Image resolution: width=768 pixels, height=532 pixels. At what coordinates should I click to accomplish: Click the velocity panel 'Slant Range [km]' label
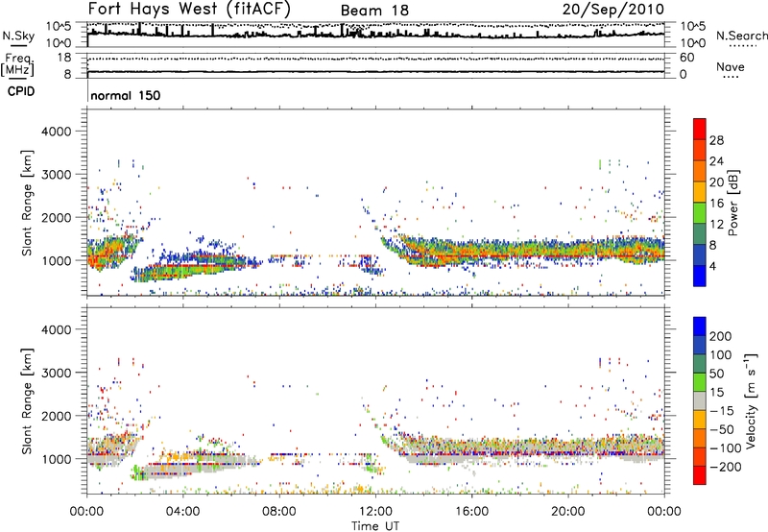pyautogui.click(x=27, y=400)
